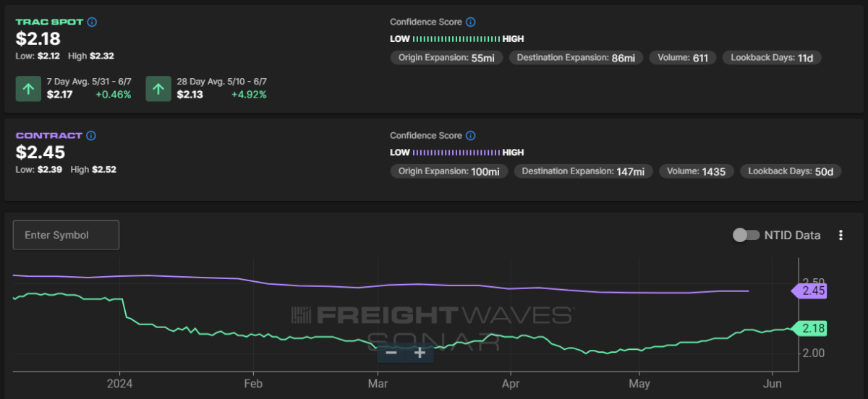This screenshot has height=399, width=868.
Task: Click the purple 2.45 contract price label
Action: coord(811,291)
